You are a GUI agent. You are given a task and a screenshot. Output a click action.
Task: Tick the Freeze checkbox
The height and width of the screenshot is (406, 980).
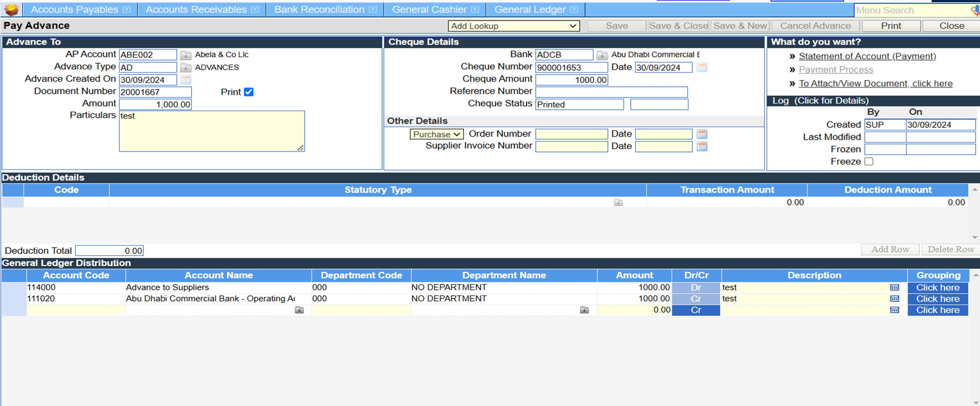coord(869,161)
